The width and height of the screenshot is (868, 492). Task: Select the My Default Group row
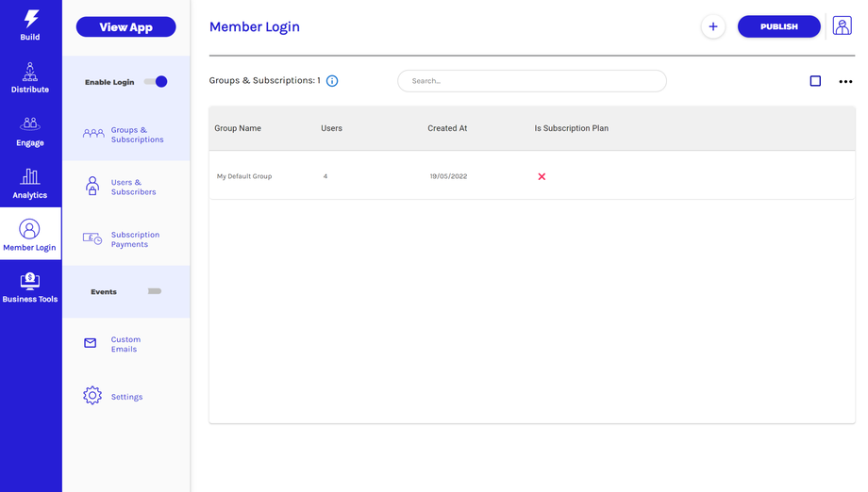[x=244, y=176]
